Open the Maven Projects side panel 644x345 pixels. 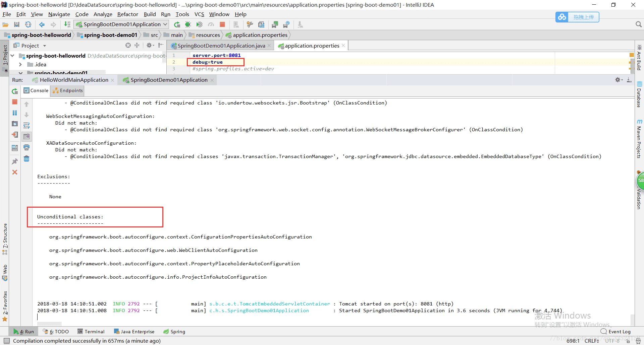tap(639, 139)
